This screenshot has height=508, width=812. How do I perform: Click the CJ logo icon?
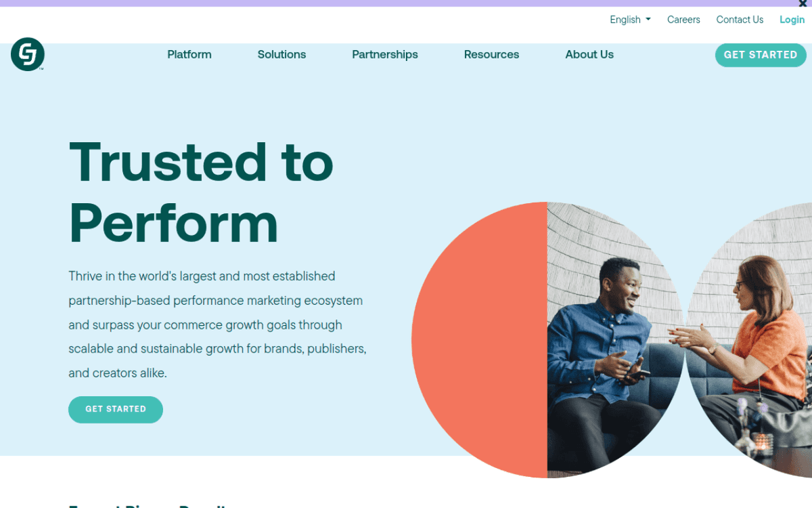27,55
